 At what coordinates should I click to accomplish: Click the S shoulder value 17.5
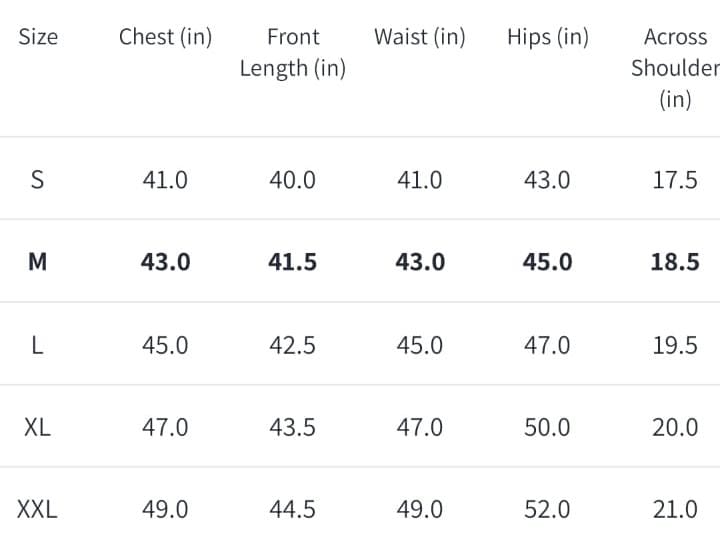tap(675, 180)
